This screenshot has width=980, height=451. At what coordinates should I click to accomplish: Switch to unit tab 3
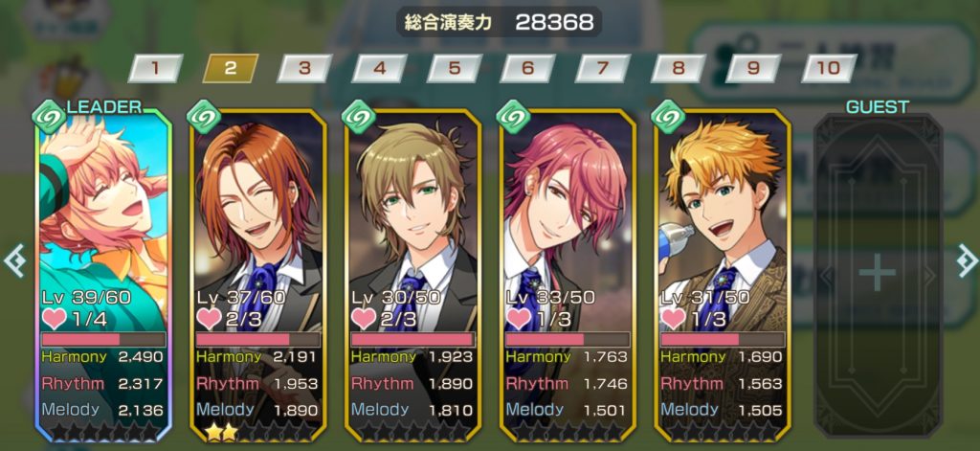pyautogui.click(x=305, y=68)
